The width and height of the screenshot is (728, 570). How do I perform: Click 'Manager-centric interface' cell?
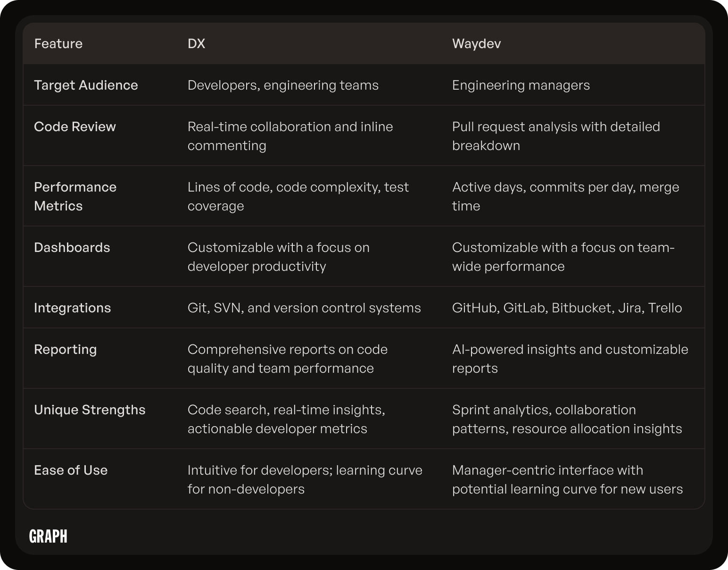click(x=568, y=479)
